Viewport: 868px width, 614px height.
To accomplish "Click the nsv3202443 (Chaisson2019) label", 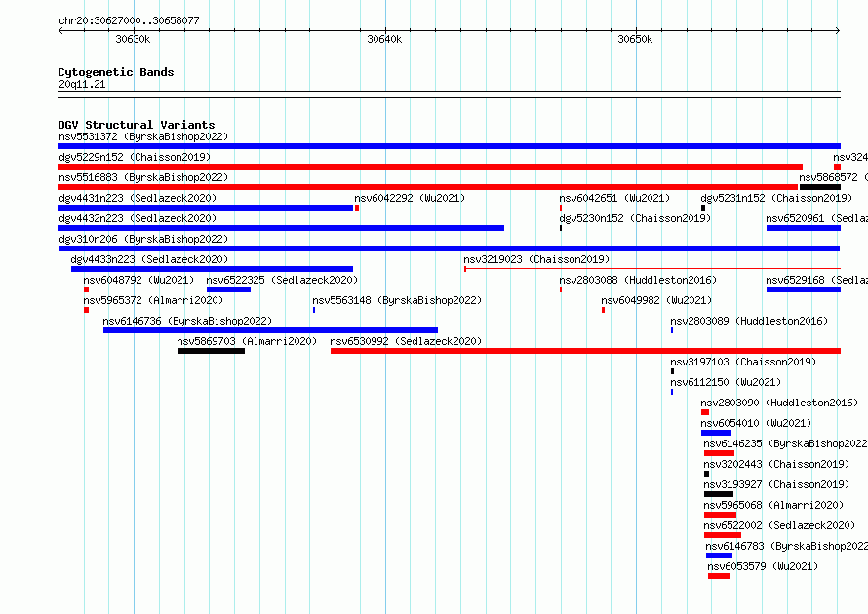I will pyautogui.click(x=776, y=464).
